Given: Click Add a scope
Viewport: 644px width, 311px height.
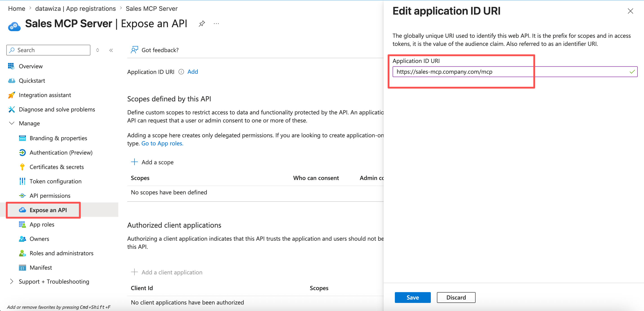Looking at the screenshot, I should click(x=152, y=162).
